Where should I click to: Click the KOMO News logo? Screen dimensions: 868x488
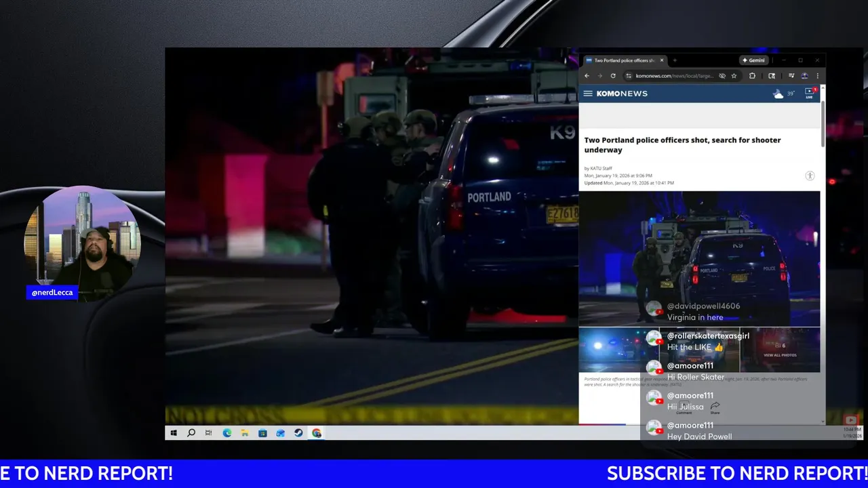[622, 94]
